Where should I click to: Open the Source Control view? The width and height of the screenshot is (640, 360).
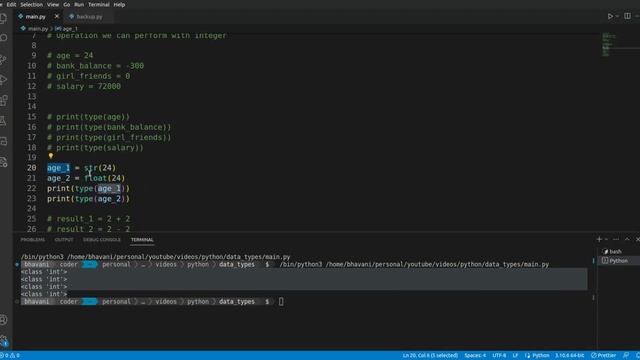(x=4, y=59)
